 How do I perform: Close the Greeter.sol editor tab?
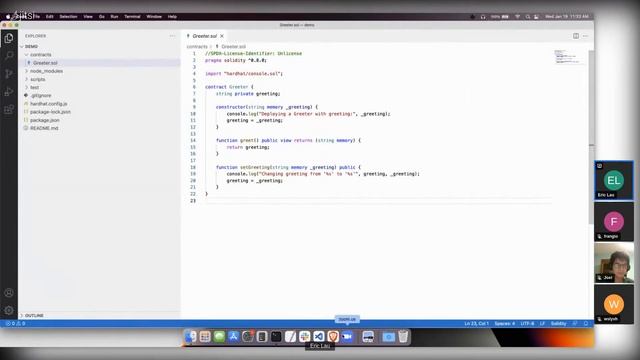point(222,36)
